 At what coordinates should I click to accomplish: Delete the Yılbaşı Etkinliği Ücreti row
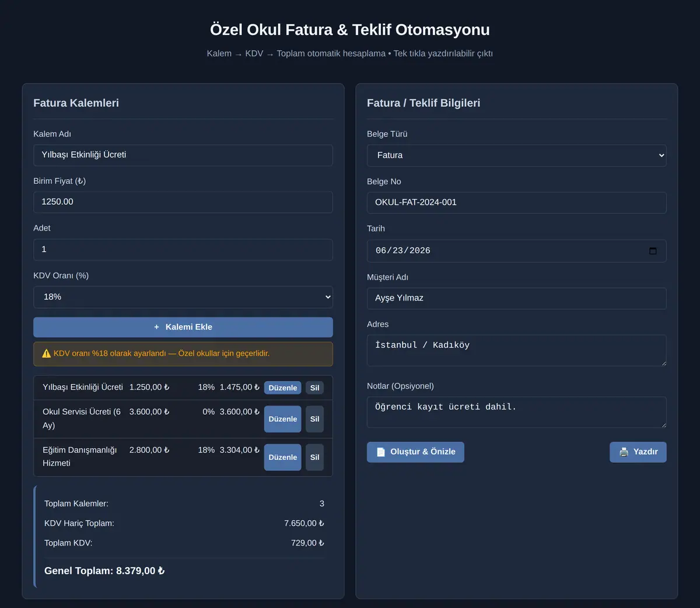pyautogui.click(x=315, y=388)
